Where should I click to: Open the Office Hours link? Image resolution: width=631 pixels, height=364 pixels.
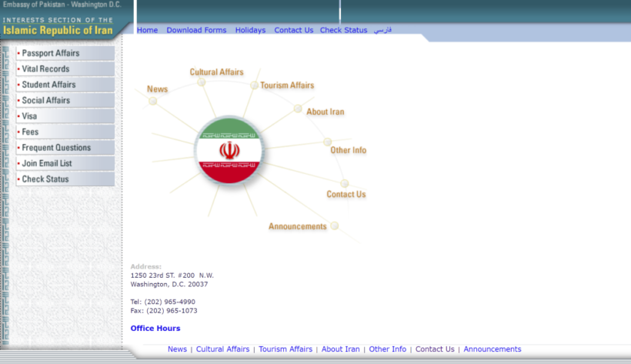tap(155, 328)
